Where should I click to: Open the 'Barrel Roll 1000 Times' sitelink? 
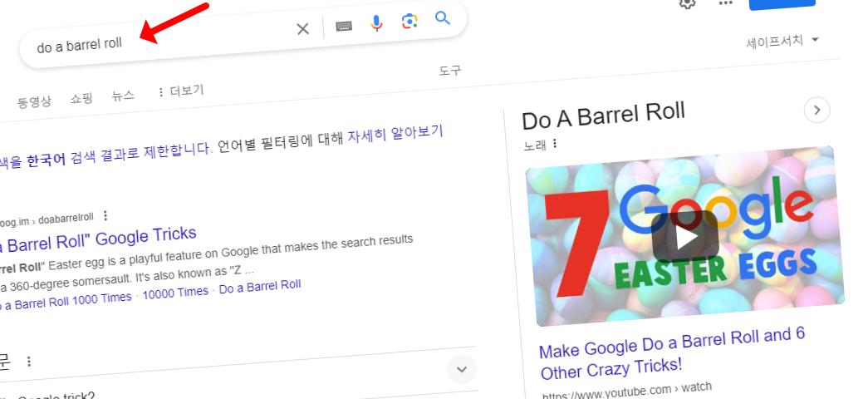(x=66, y=301)
